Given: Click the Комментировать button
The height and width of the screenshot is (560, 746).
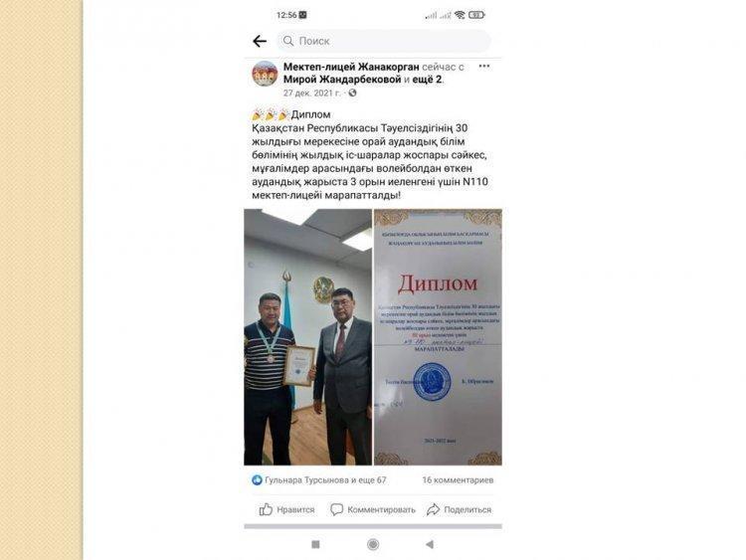Looking at the screenshot, I should pyautogui.click(x=373, y=509).
